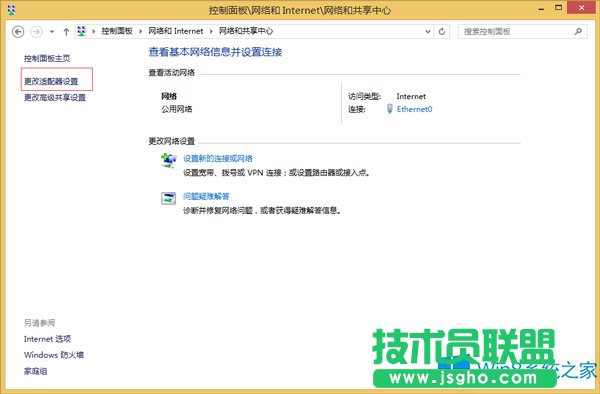Click the 查看基本网络信息并设置连接 heading
This screenshot has width=600, height=394.
point(215,52)
